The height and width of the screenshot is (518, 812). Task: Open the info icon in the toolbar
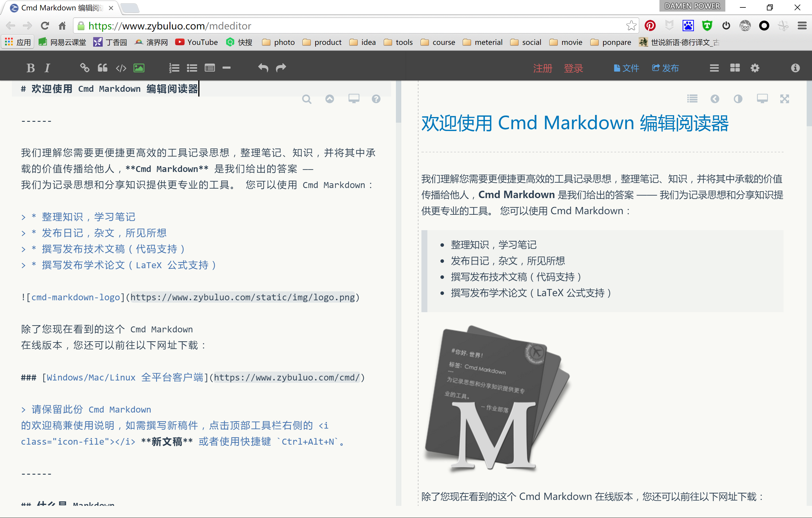[x=795, y=68]
